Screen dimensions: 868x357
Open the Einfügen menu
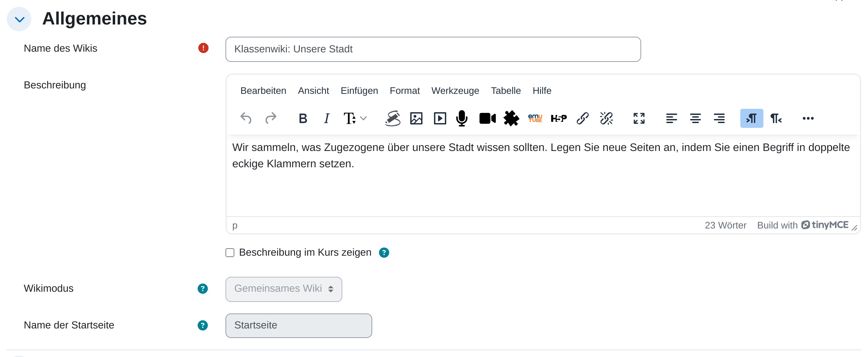359,91
